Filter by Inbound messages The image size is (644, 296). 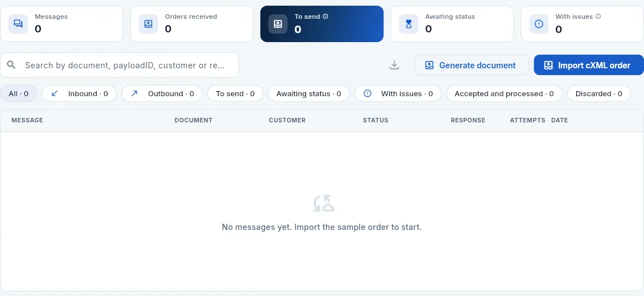click(x=79, y=94)
